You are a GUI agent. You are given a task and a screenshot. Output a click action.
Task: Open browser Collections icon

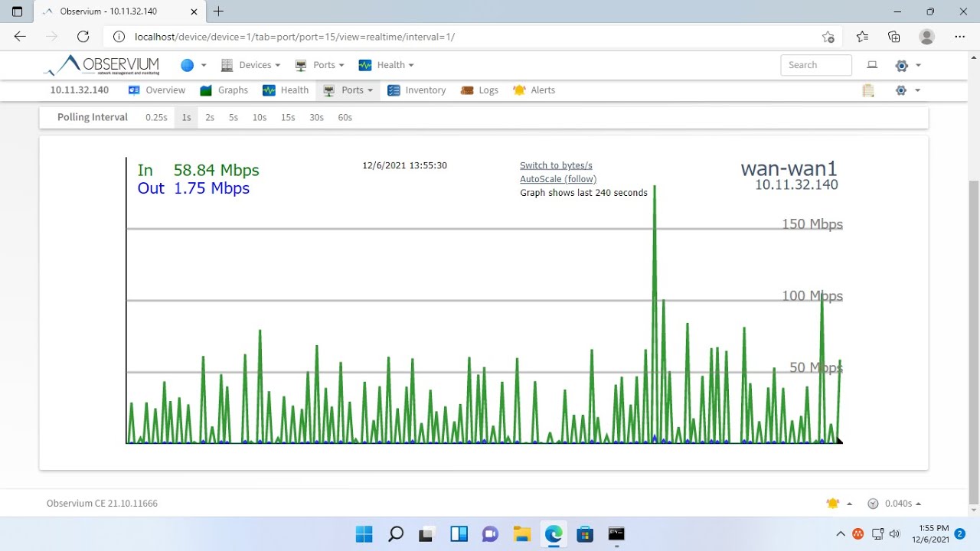pyautogui.click(x=894, y=36)
